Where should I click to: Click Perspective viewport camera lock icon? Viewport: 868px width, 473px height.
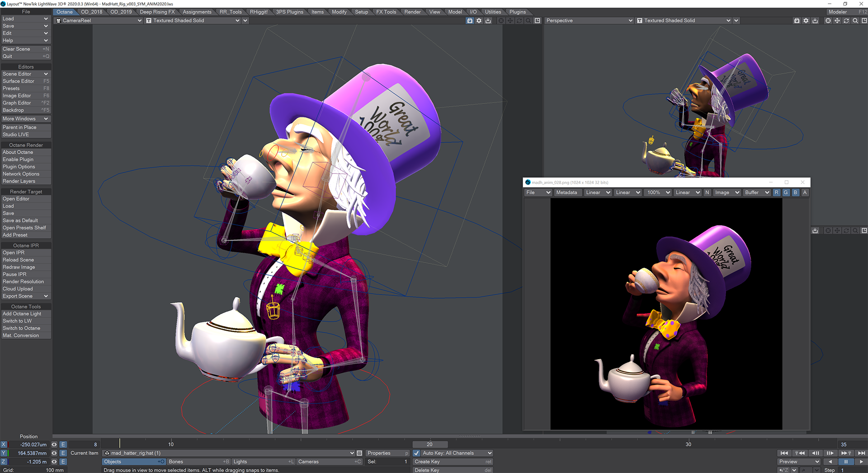(x=797, y=20)
